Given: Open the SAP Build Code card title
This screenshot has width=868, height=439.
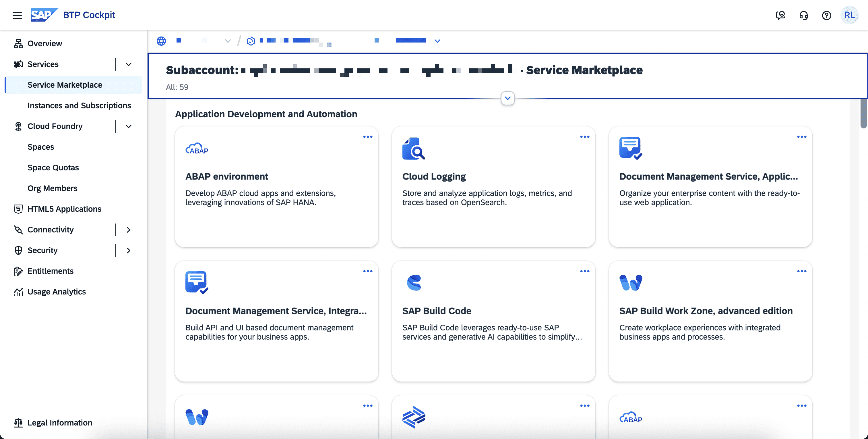Looking at the screenshot, I should coord(437,311).
